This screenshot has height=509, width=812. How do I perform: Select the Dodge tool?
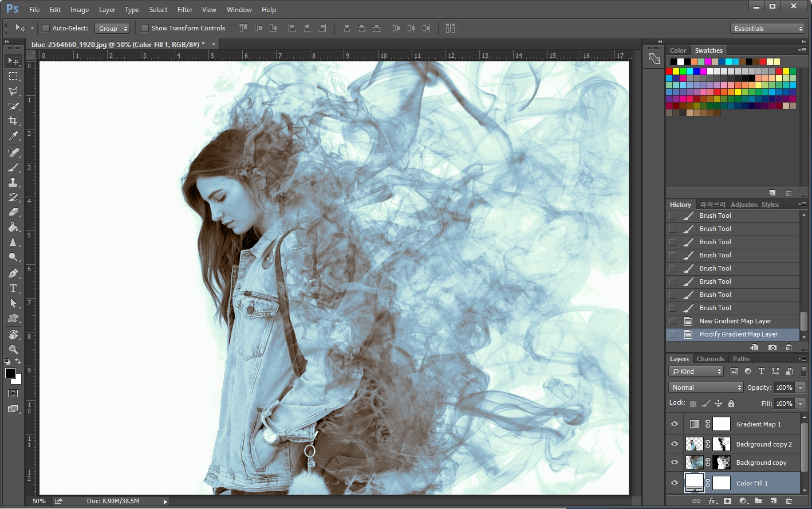(x=13, y=257)
